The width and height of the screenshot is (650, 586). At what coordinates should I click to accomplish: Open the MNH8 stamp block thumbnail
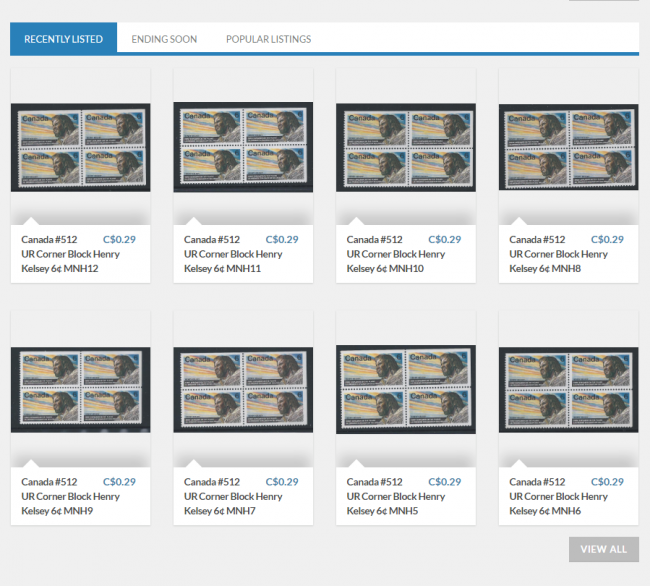click(568, 147)
